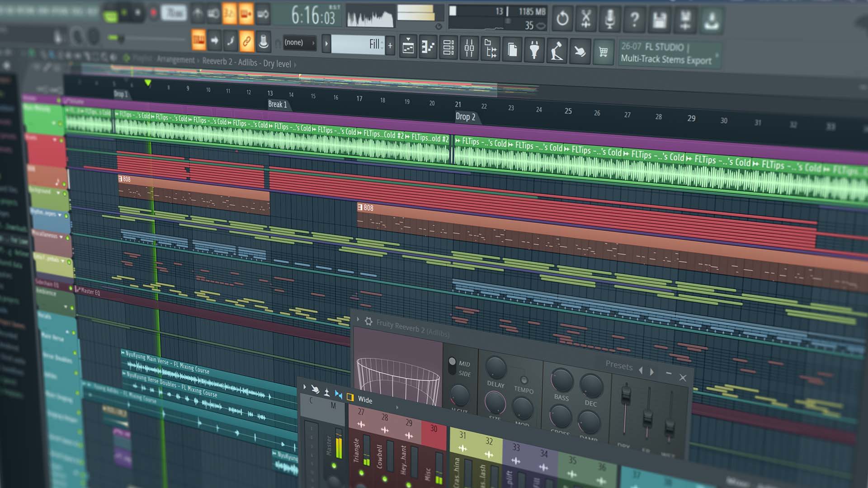Toggle the loop recording icon

(x=263, y=14)
